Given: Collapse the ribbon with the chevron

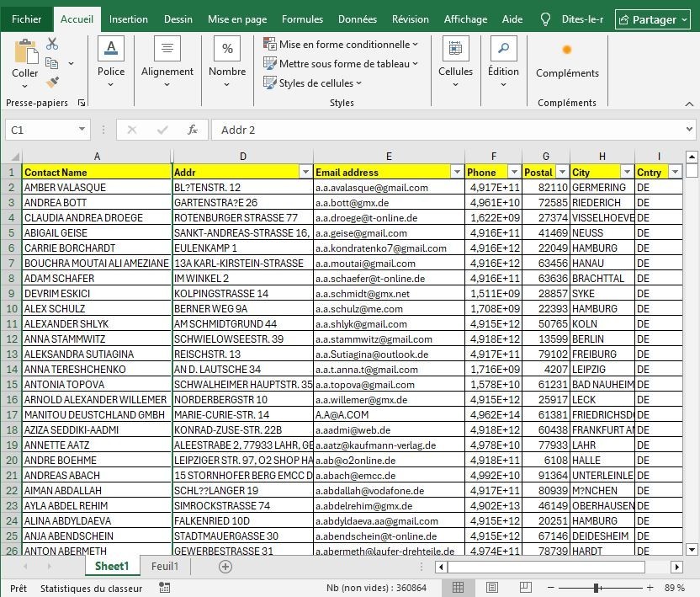Looking at the screenshot, I should coord(689,104).
